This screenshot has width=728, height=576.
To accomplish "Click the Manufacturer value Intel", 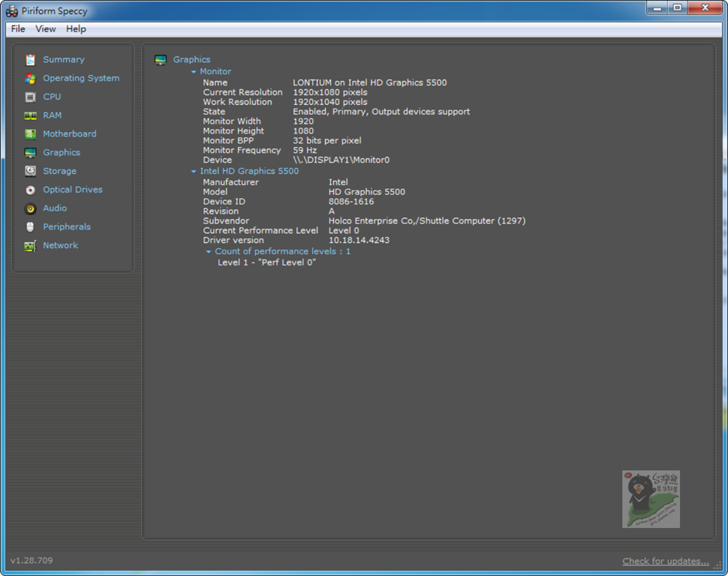I will [338, 182].
